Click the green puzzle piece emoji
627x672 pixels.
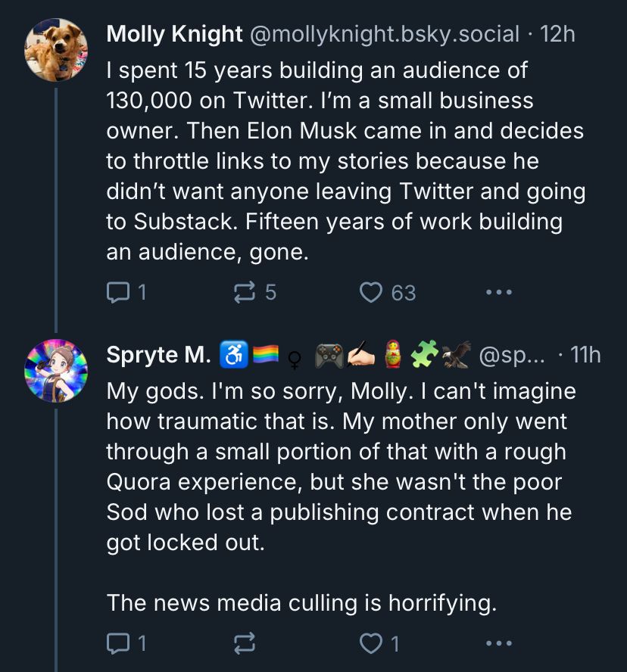(x=426, y=354)
